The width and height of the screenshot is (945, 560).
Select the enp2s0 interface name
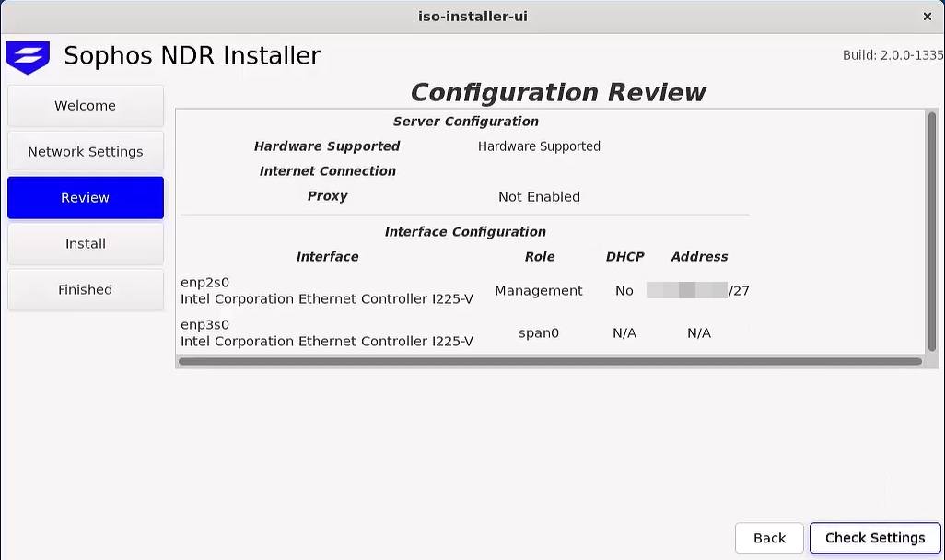(204, 282)
